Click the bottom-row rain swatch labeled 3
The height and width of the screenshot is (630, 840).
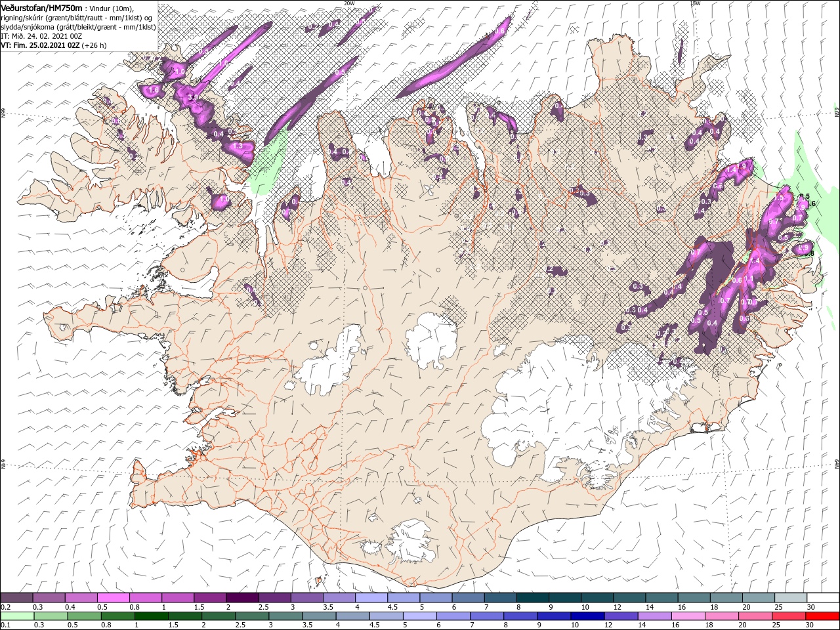(285, 616)
